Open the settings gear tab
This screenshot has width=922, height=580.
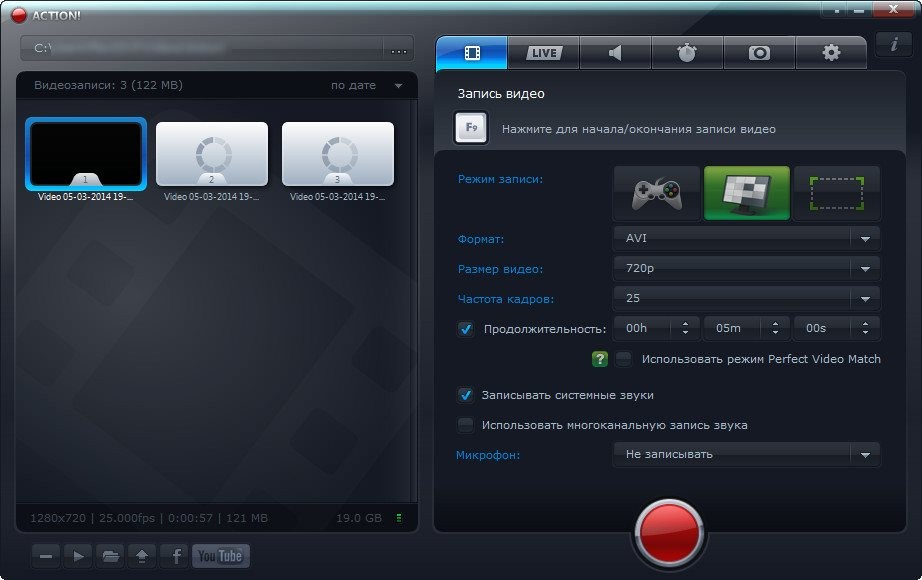(x=831, y=54)
